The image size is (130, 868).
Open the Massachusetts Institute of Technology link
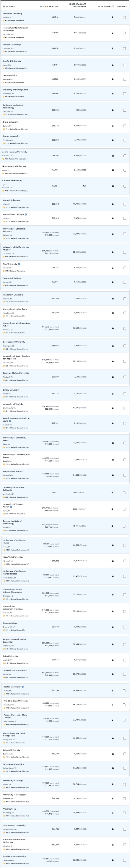[x=16, y=29]
